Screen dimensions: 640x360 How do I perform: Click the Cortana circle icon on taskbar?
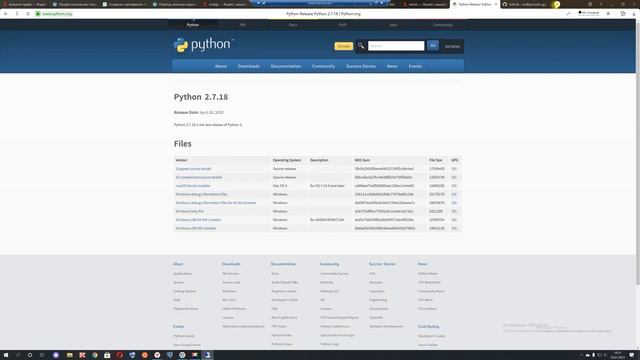point(30,355)
